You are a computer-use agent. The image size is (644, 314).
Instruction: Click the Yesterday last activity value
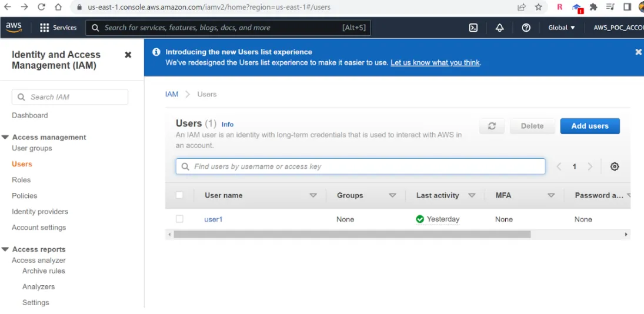pos(443,219)
